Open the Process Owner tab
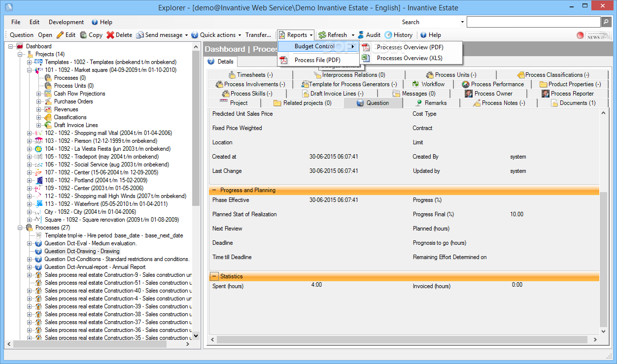Screen dimensions: 617x364 point(489,94)
